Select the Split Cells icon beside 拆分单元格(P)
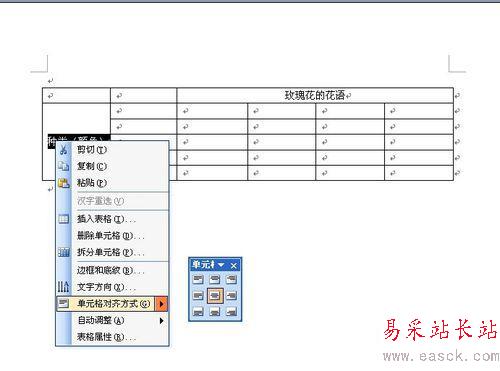 [x=64, y=252]
